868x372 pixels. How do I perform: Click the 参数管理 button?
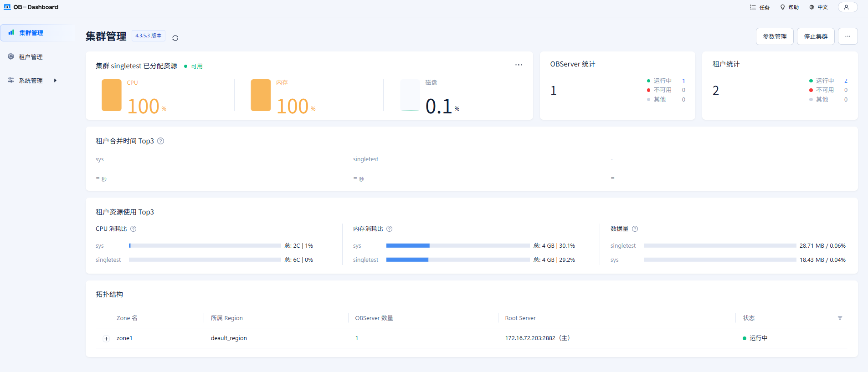click(x=775, y=36)
